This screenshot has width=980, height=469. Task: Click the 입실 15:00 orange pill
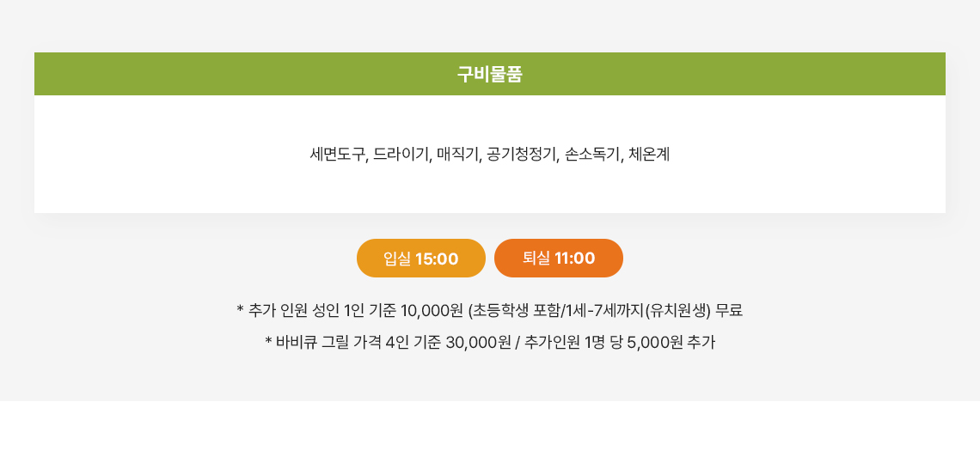[420, 258]
